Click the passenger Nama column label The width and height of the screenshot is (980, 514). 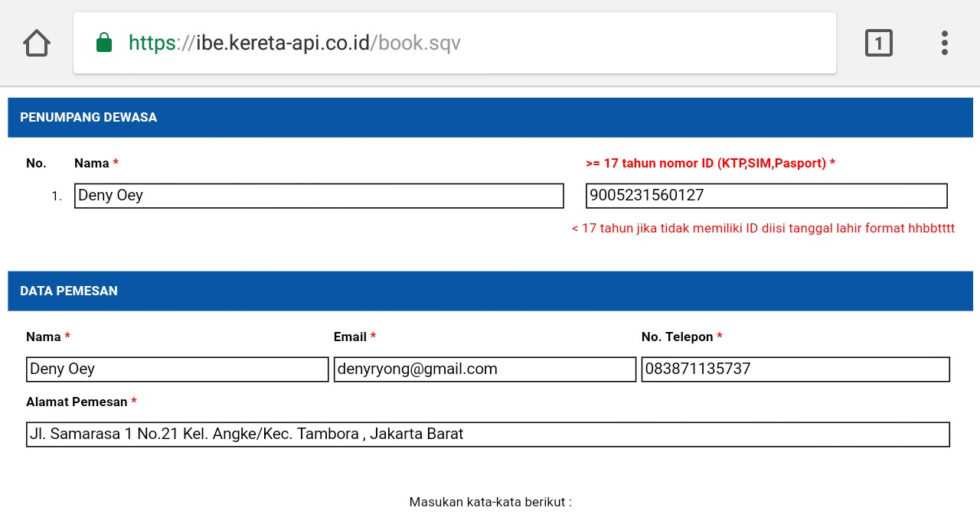(x=96, y=163)
